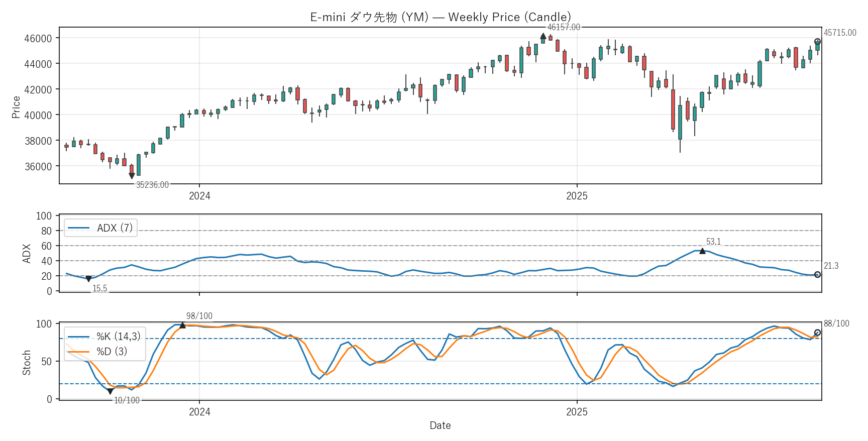The image size is (868, 441).
Task: Click the ADX latest value 21.3
Action: click(831, 266)
